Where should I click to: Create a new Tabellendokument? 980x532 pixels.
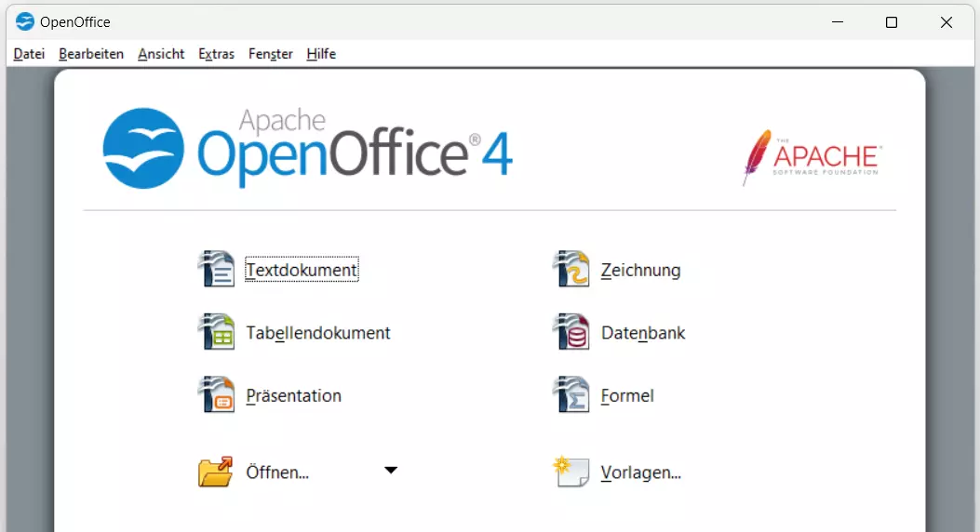point(318,333)
